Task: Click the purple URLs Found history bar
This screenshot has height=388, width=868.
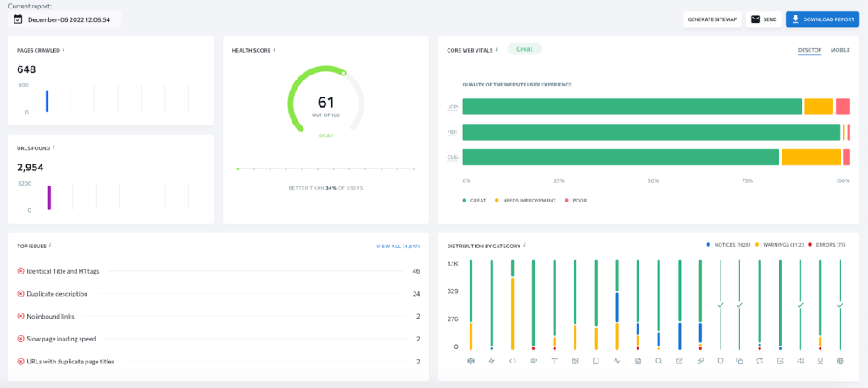Action: click(x=49, y=197)
